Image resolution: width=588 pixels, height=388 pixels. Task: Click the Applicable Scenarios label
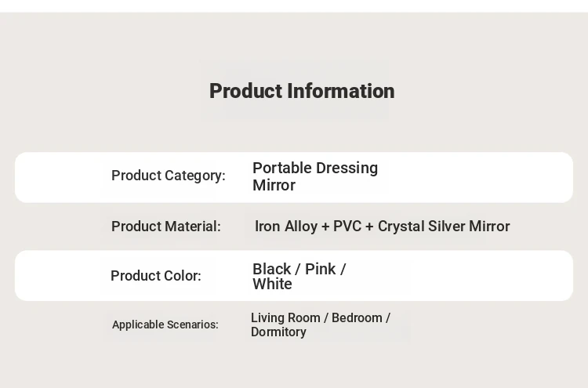[165, 325]
